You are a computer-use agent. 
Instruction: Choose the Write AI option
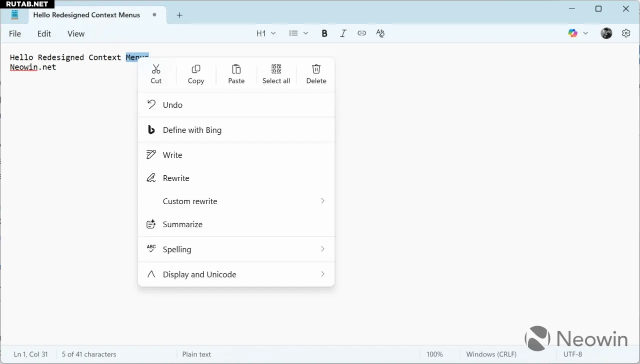point(236,155)
